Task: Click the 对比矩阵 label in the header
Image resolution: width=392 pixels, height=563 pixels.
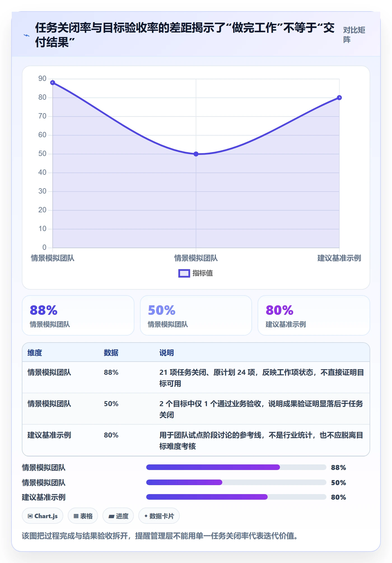Action: (x=354, y=35)
